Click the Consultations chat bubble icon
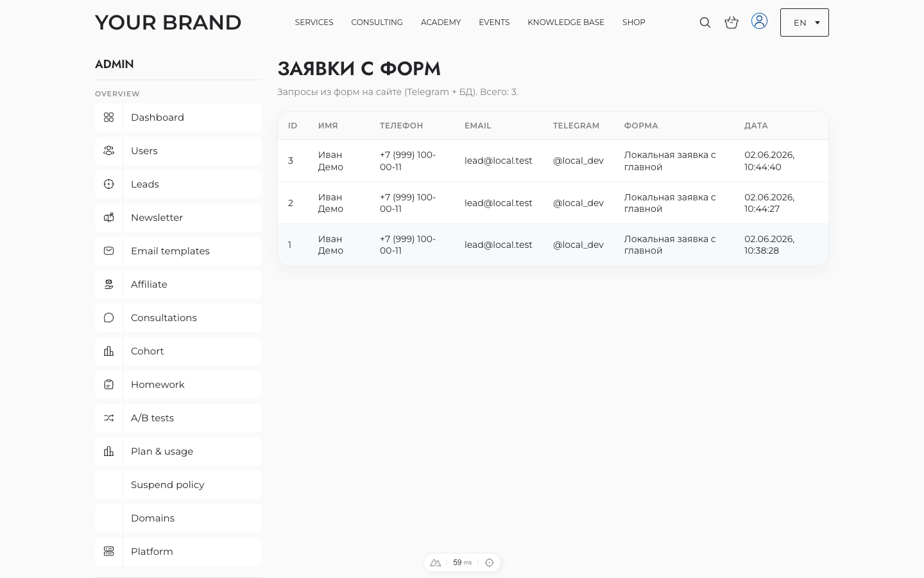 click(x=108, y=318)
